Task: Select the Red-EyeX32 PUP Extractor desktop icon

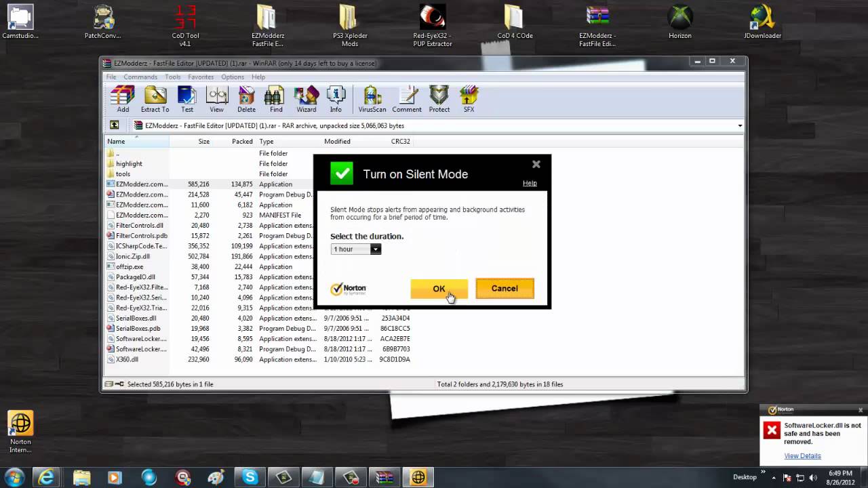Action: 433,26
